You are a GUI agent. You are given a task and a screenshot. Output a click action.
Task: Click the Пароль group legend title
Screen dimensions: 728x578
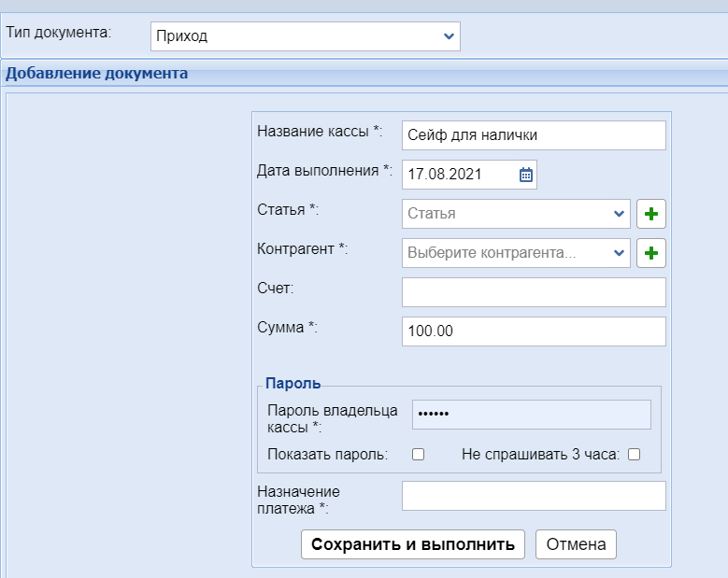(x=293, y=383)
